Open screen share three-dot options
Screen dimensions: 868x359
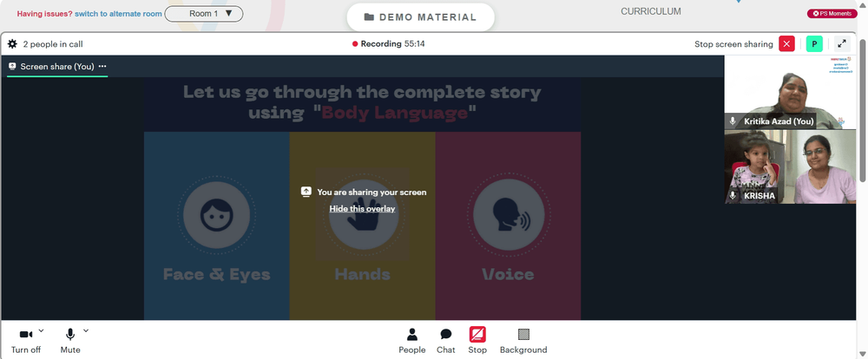[x=102, y=67]
